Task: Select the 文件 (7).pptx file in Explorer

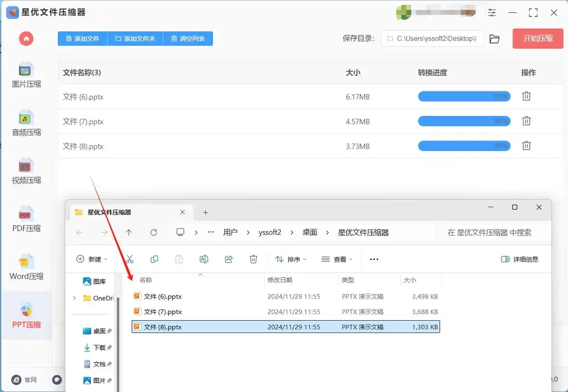Action: pos(163,311)
